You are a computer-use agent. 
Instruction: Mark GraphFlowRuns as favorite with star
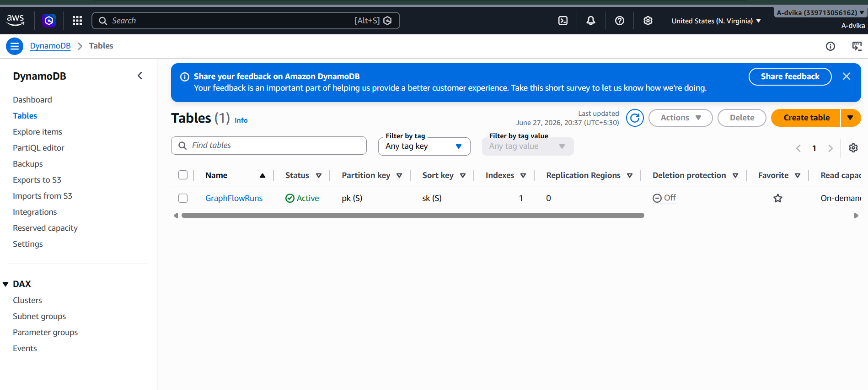778,198
